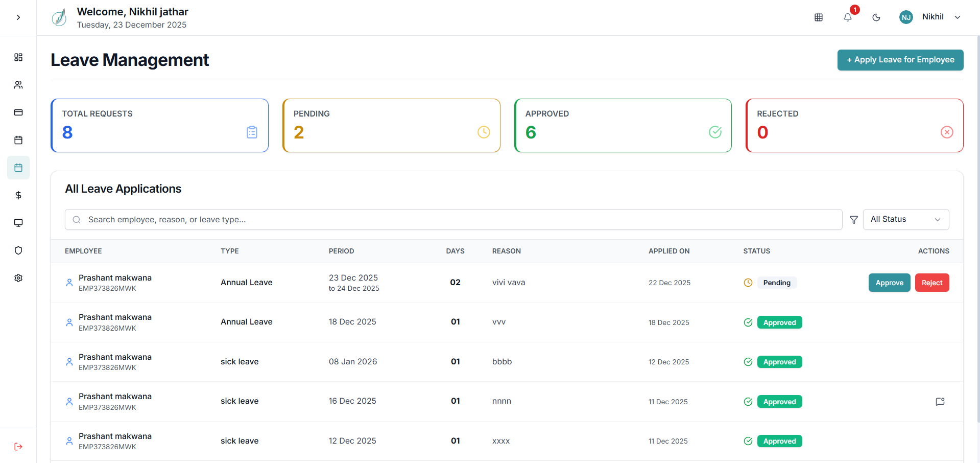This screenshot has height=463, width=980.
Task: Open the apps grid icon in header
Action: [x=819, y=17]
